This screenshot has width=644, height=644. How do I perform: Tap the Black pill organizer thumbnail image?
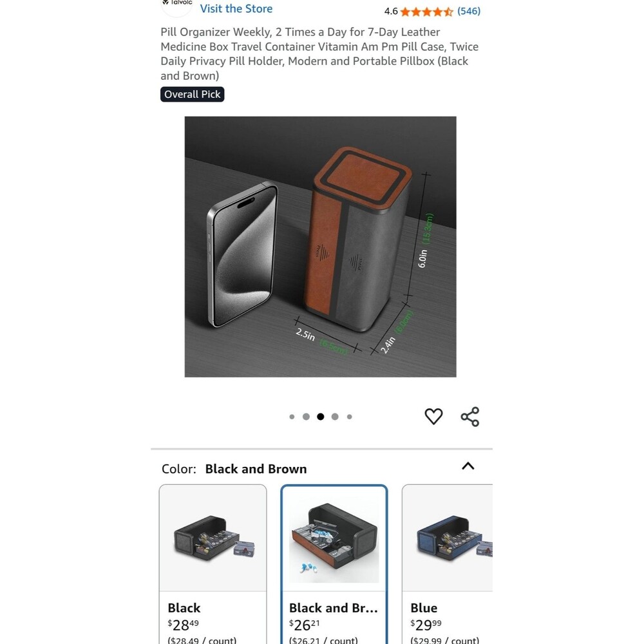click(213, 538)
